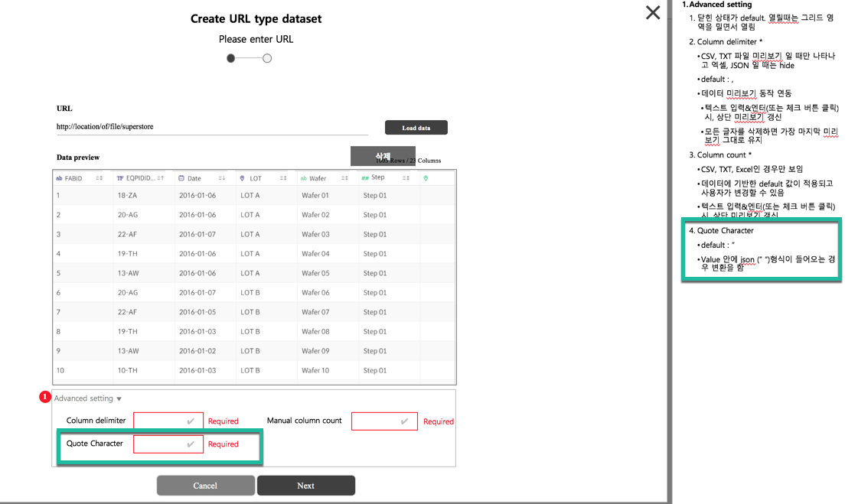Toggle the checkmark inside Quote Character field
This screenshot has height=504, width=858.
click(189, 444)
